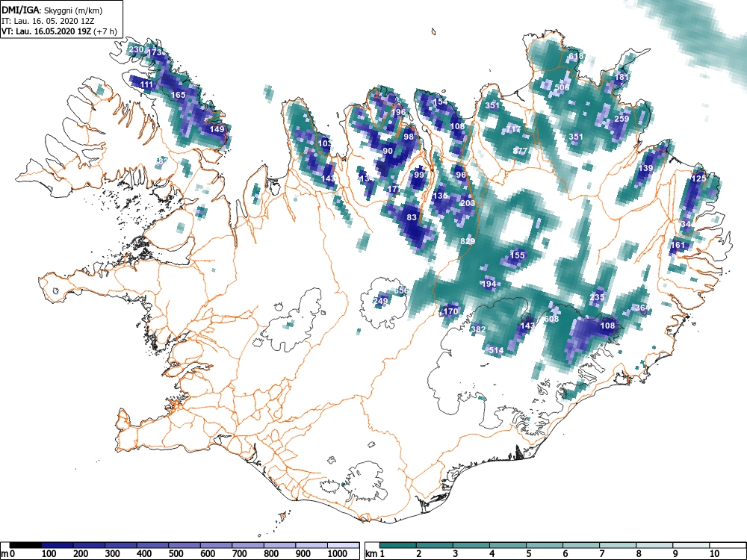Click the 1000 label on the meter legend
The image size is (747, 560).
338,553
